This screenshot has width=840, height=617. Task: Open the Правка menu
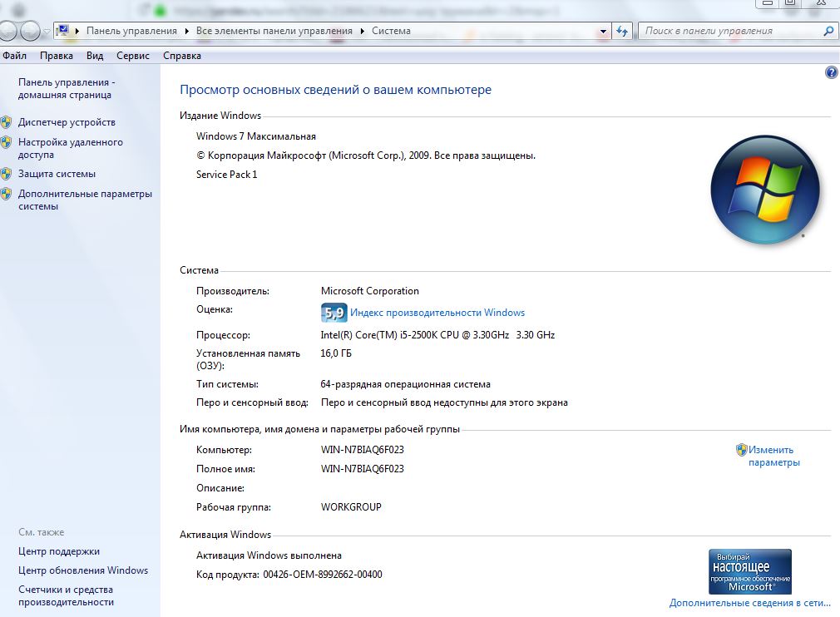click(x=57, y=56)
